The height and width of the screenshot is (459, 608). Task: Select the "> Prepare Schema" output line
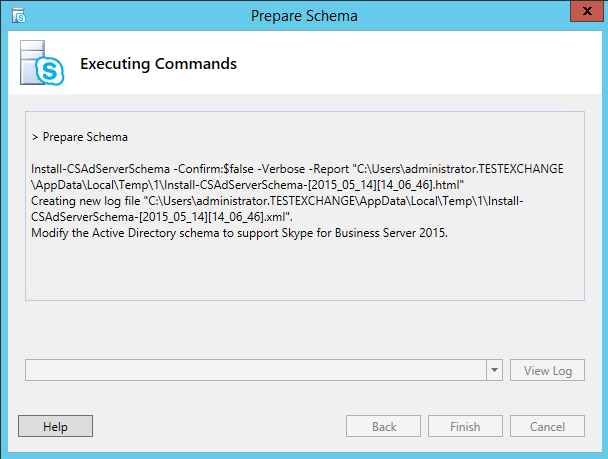click(x=79, y=137)
